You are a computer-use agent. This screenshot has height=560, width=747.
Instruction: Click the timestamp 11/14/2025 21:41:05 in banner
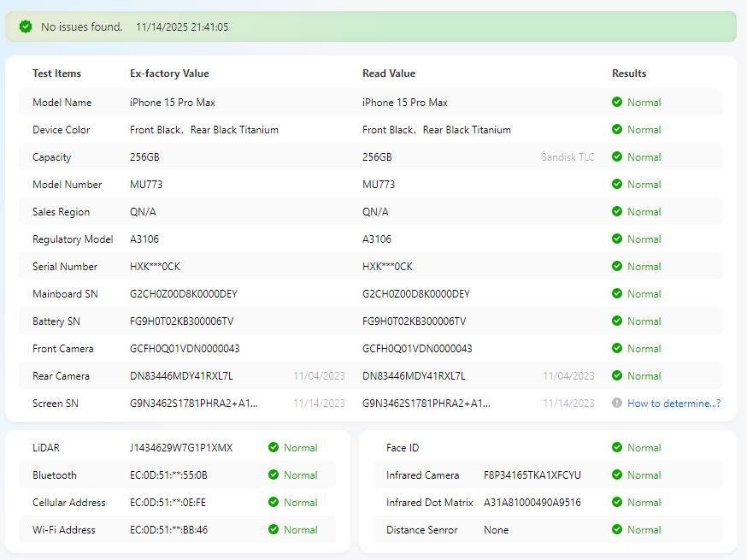pos(182,27)
